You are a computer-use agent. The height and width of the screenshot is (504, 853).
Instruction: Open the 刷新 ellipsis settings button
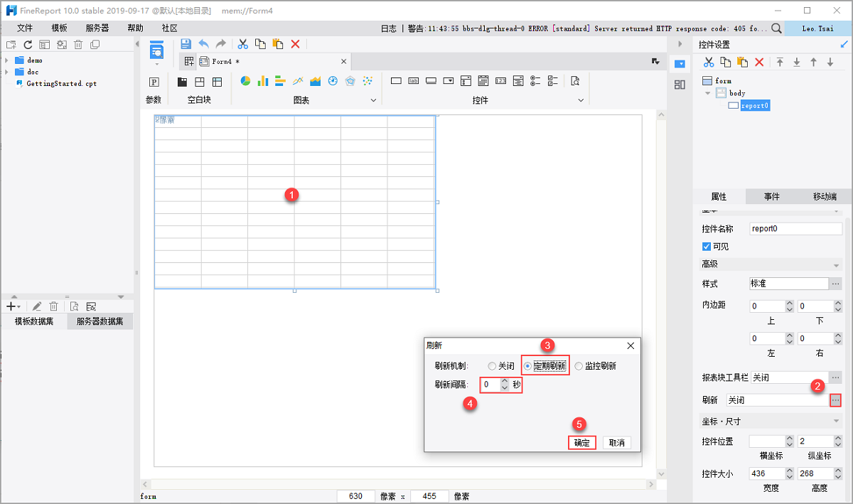835,400
